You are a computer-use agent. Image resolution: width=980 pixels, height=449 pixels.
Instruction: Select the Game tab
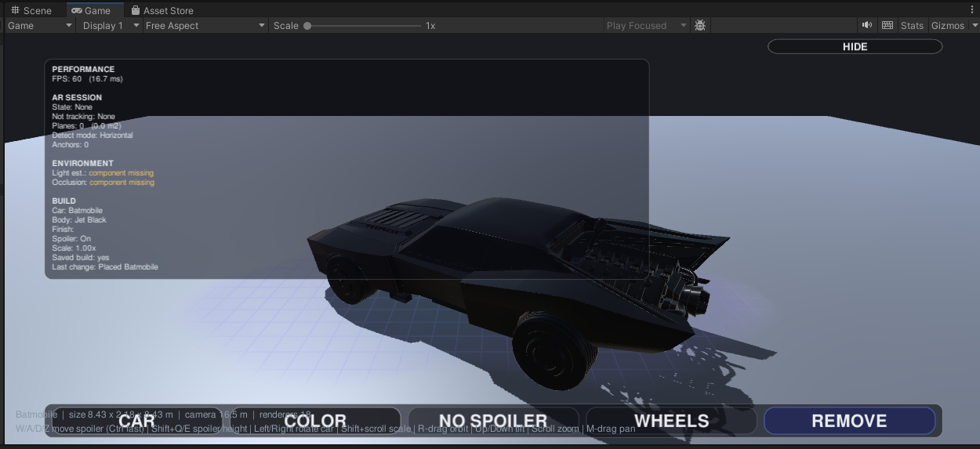click(91, 10)
